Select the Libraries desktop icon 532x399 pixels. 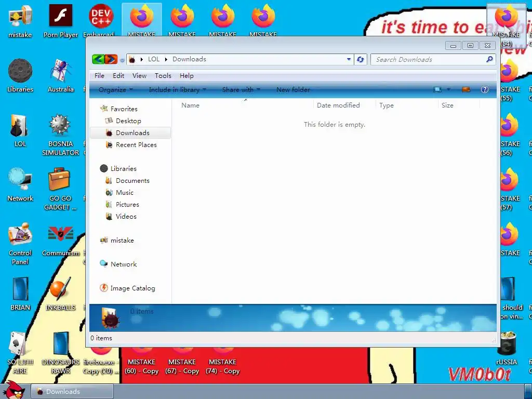pyautogui.click(x=20, y=75)
